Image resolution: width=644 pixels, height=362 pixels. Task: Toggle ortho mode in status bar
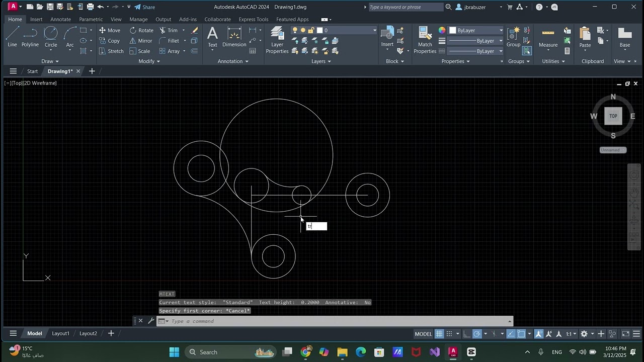tap(467, 334)
